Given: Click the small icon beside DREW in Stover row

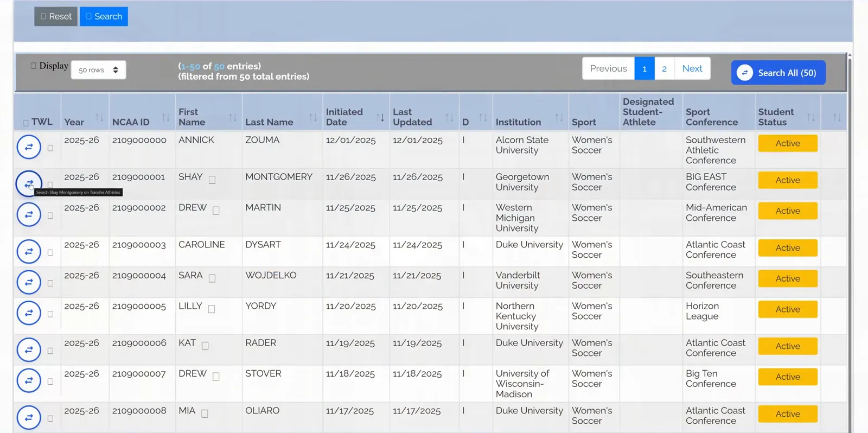Looking at the screenshot, I should pyautogui.click(x=216, y=377).
